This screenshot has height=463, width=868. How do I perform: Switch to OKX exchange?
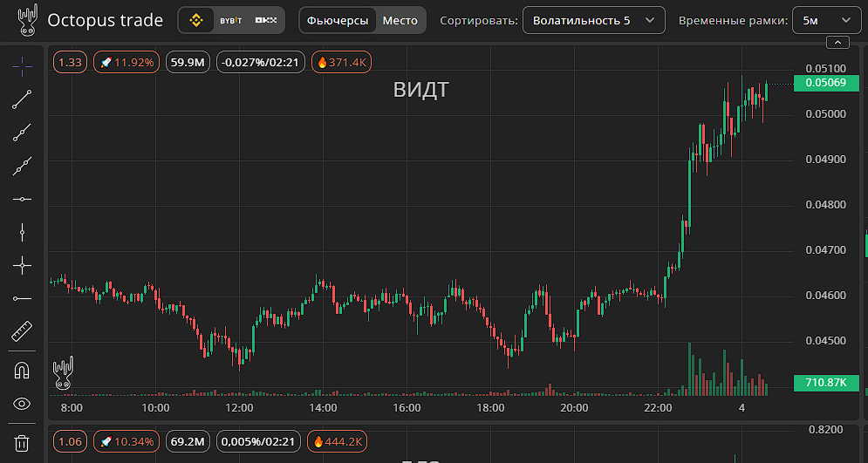point(266,20)
